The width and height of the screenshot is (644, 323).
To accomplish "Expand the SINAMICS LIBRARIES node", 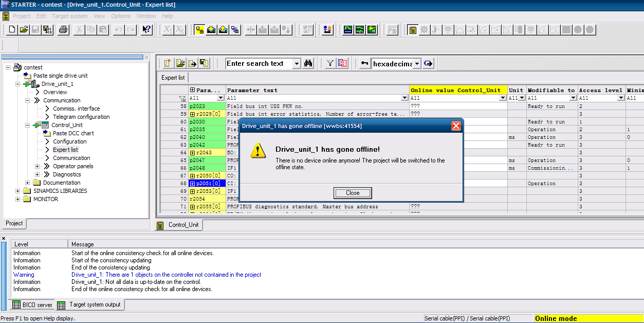I will pyautogui.click(x=17, y=191).
